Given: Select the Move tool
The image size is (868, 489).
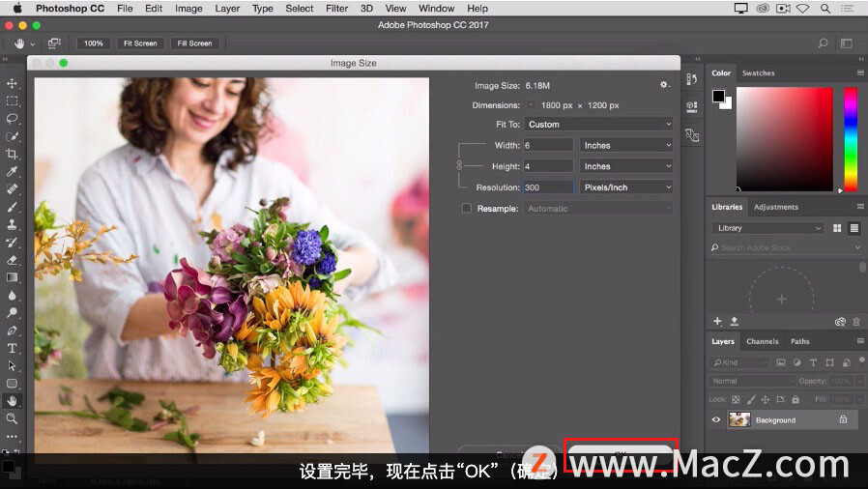Looking at the screenshot, I should tap(12, 83).
